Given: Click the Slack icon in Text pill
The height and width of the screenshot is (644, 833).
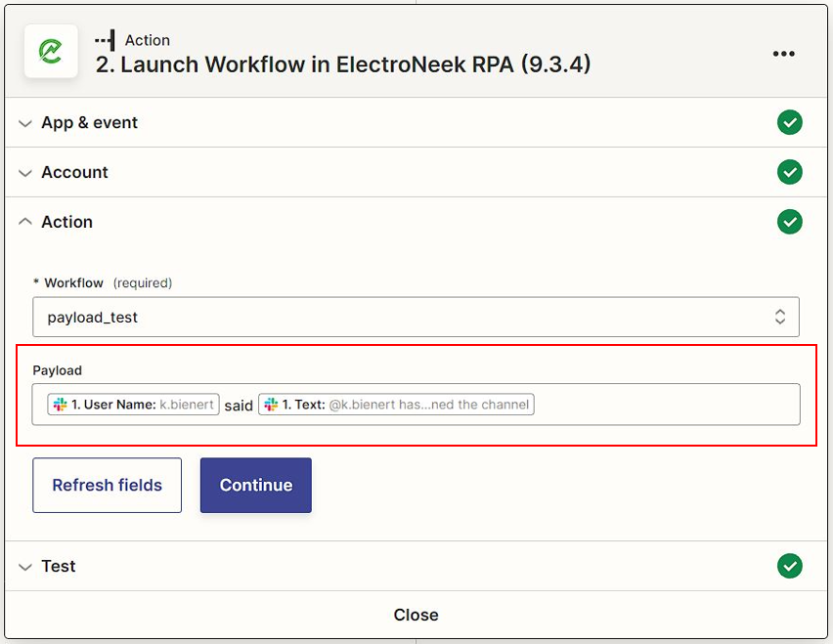Looking at the screenshot, I should point(271,405).
